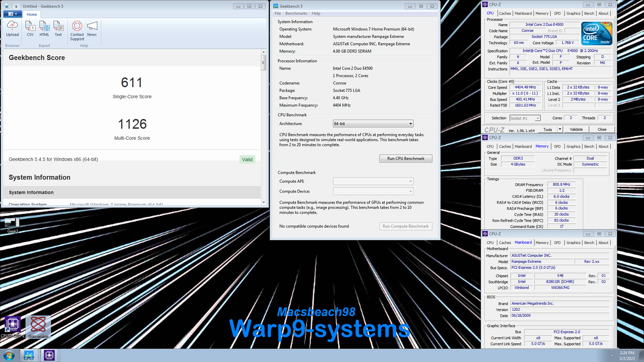The height and width of the screenshot is (362, 644).
Task: Click the Upload icon in Geekbench ribbon
Action: pyautogui.click(x=12, y=28)
